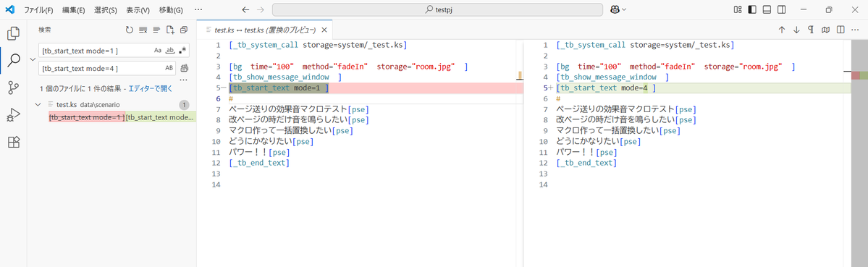Viewport: 868px width, 267px height.
Task: Collapse the replace field with the chevron
Action: click(x=33, y=59)
